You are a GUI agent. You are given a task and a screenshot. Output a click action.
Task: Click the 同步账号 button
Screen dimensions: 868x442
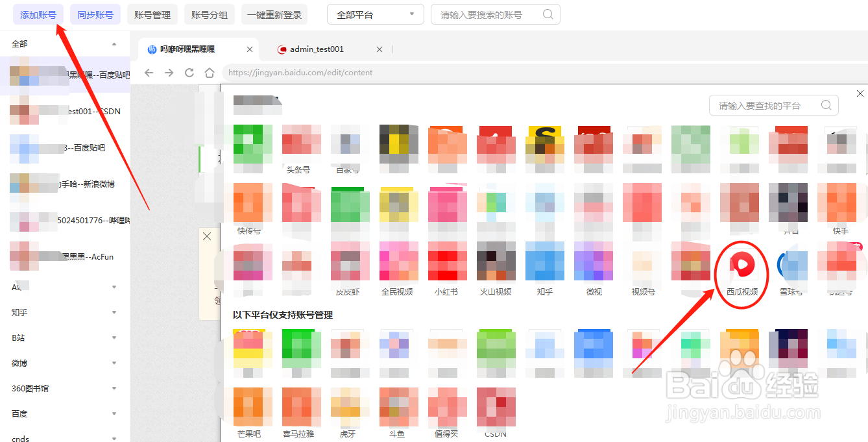95,14
